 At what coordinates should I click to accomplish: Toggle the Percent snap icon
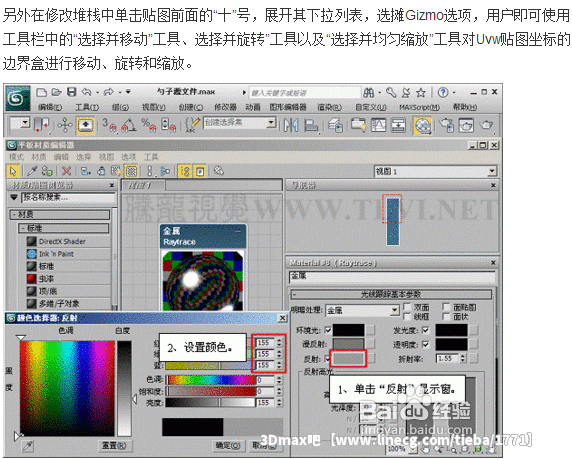pyautogui.click(x=148, y=125)
